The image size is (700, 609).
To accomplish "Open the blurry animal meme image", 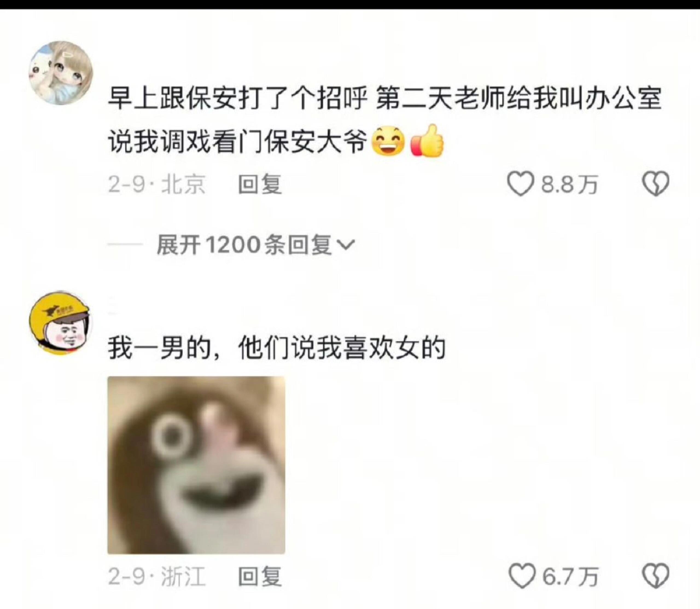I will (196, 465).
